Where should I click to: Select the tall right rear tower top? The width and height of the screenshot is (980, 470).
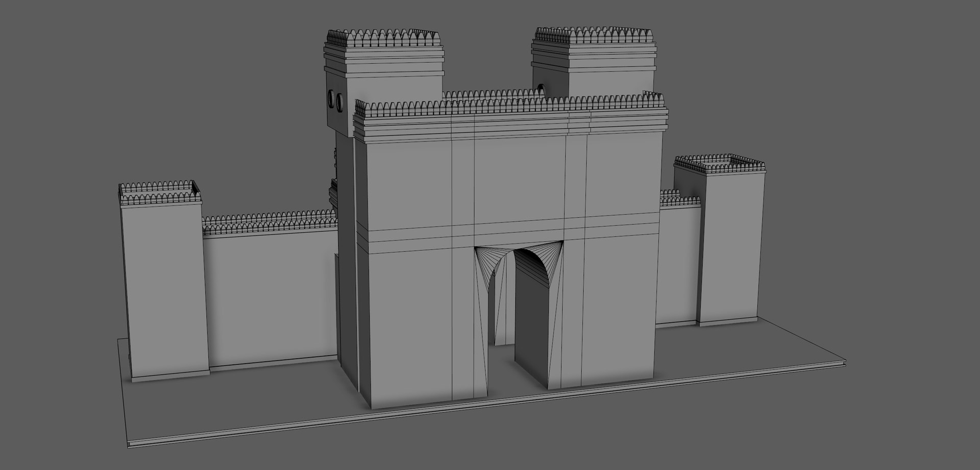coord(594,61)
